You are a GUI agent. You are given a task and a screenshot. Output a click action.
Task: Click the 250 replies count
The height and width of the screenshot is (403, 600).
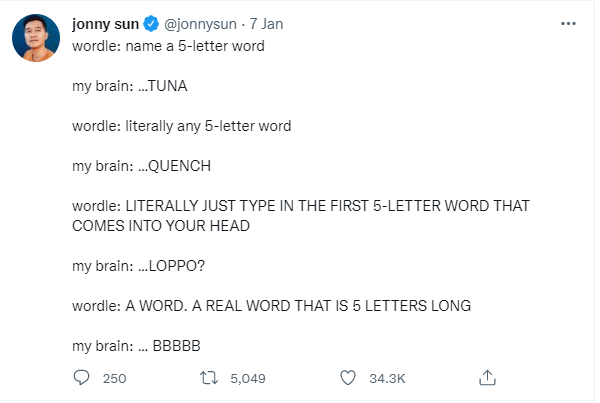[114, 378]
